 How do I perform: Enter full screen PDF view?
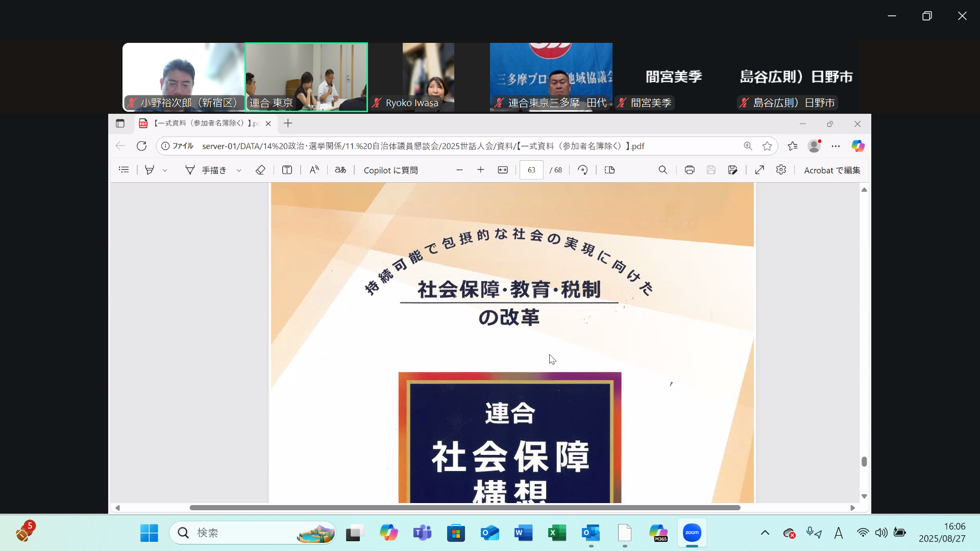759,170
